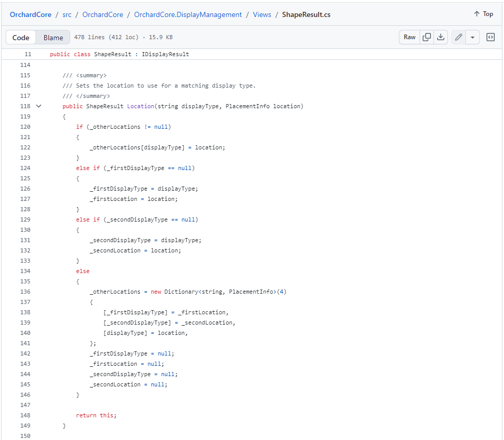Select line number 124

25,168
